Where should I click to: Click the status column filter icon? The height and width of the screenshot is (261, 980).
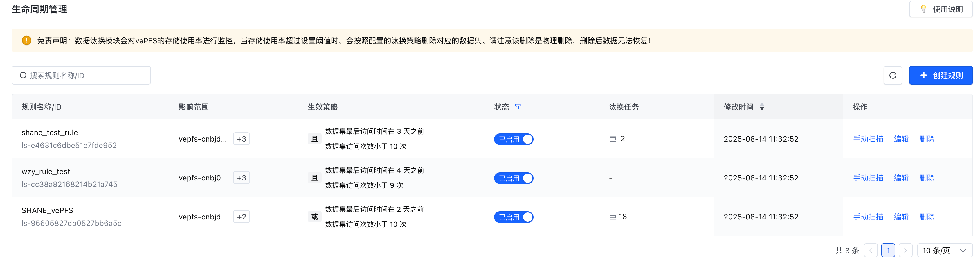(x=518, y=107)
